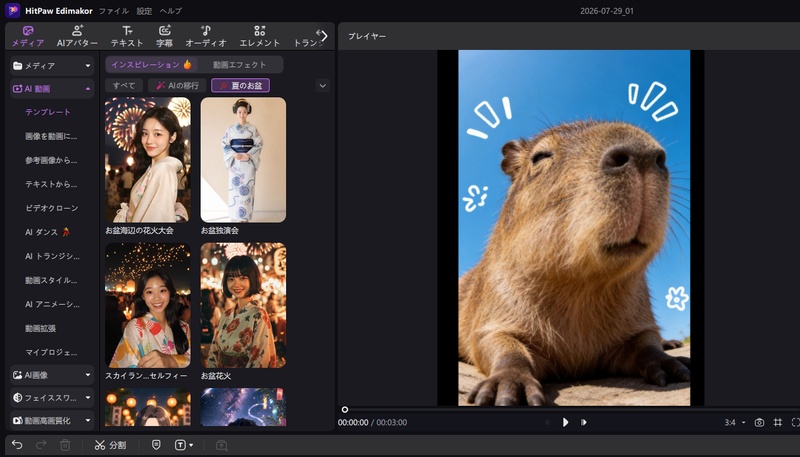
Task: Open the 3:4 aspect ratio dropdown
Action: click(x=735, y=422)
